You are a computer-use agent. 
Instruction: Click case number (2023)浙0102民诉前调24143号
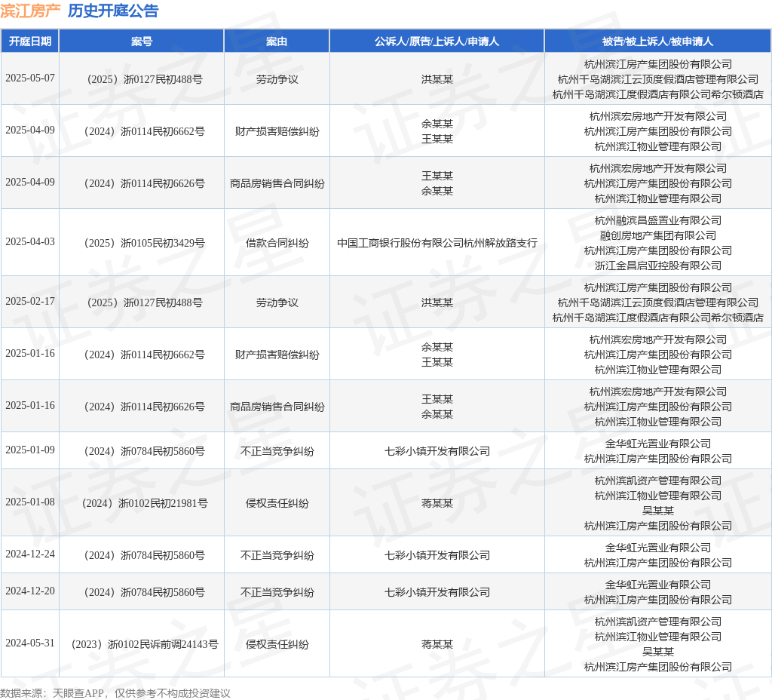[145, 644]
